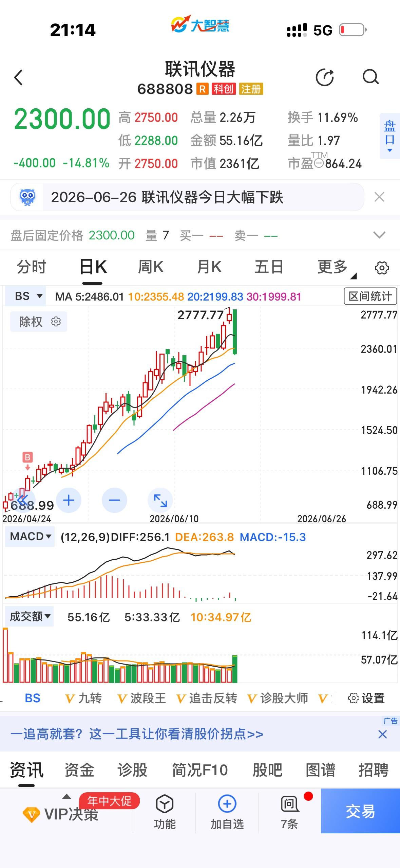
Task: Select the 波段王 VIP indicator
Action: [x=141, y=698]
